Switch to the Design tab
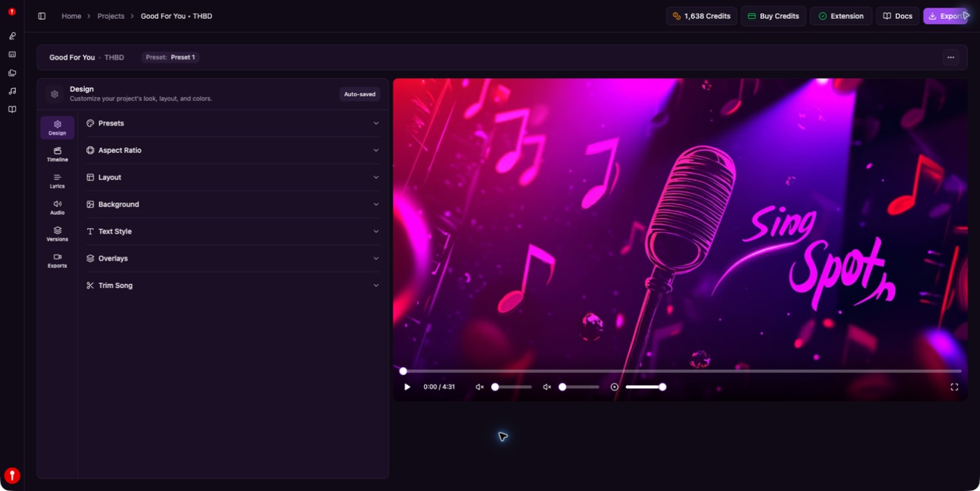 coord(57,128)
